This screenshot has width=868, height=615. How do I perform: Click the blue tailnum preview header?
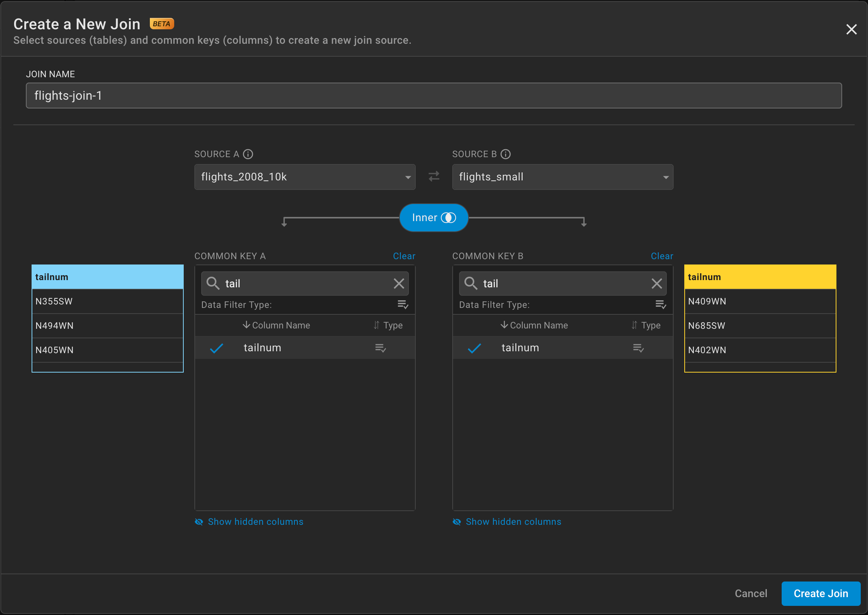tap(107, 277)
